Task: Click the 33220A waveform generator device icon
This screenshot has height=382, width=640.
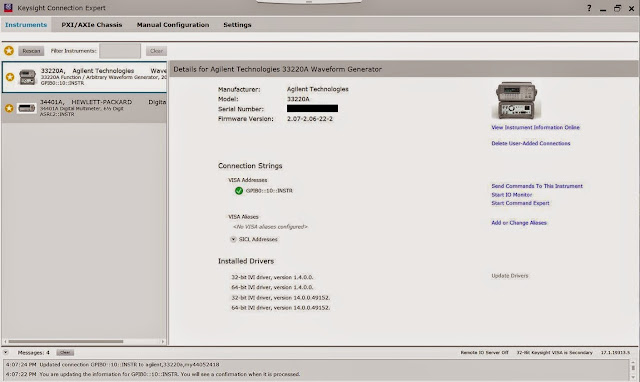Action: pos(27,77)
